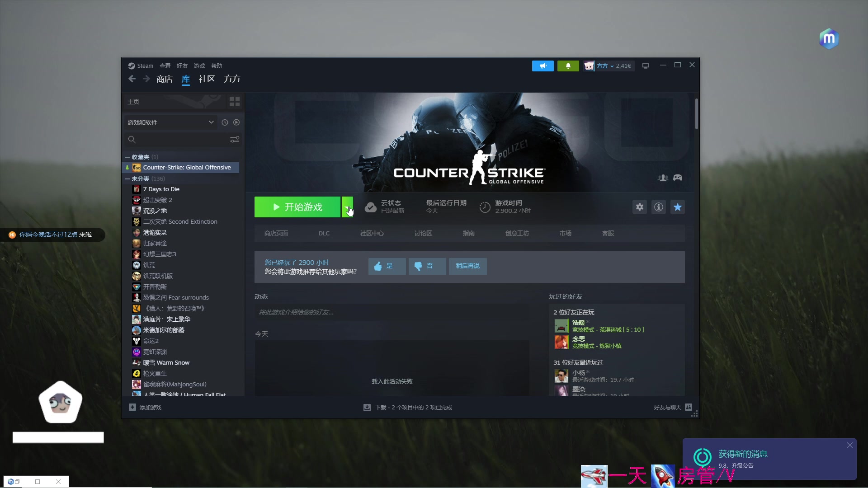Open friends and chat icon
The image size is (868, 488).
tap(689, 407)
